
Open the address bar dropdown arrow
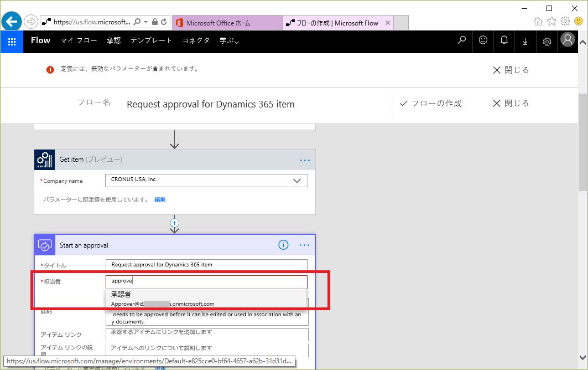click(146, 22)
